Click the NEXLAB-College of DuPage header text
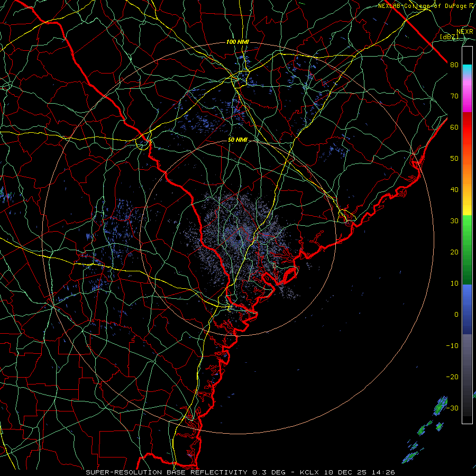Image resolution: width=476 pixels, height=476 pixels. 426,6
